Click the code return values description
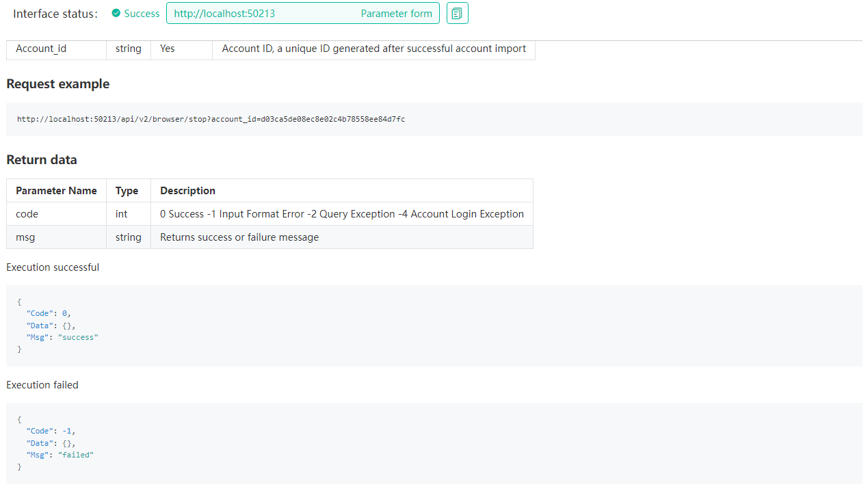This screenshot has height=491, width=868. (x=341, y=214)
